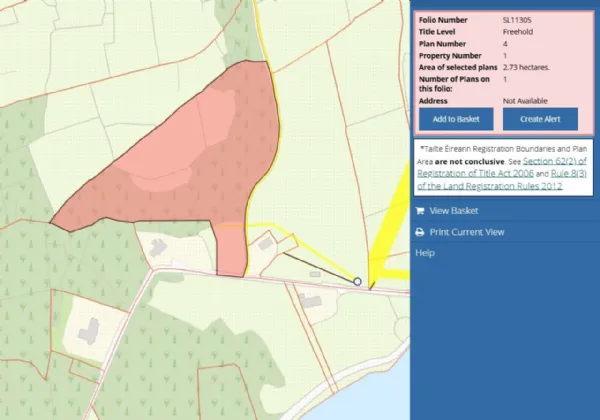This screenshot has height=420, width=600.
Task: Click the blue circle marker on the road
Action: tap(357, 282)
